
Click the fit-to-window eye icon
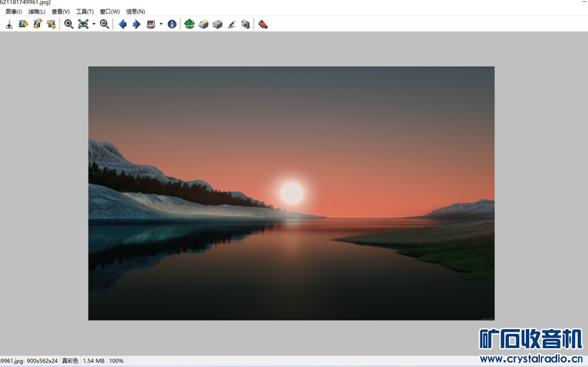click(83, 24)
